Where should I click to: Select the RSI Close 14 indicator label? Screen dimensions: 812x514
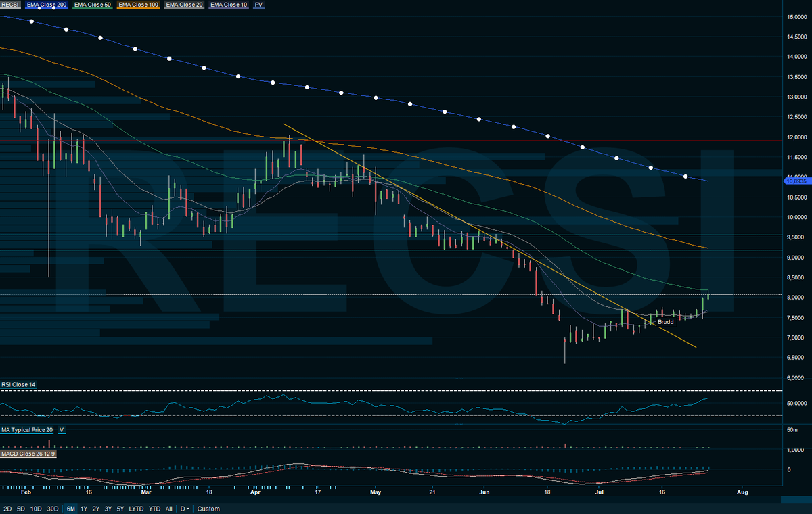tap(18, 385)
